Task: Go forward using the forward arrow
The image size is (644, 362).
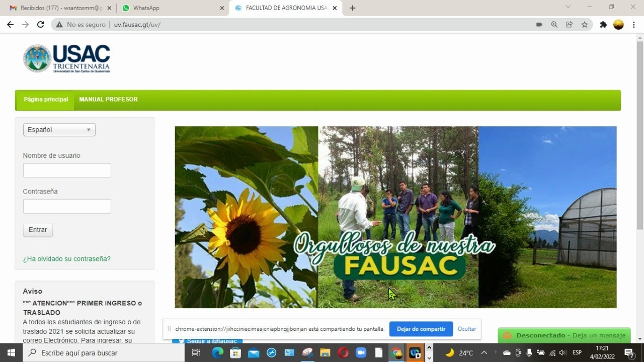Action: (x=25, y=25)
